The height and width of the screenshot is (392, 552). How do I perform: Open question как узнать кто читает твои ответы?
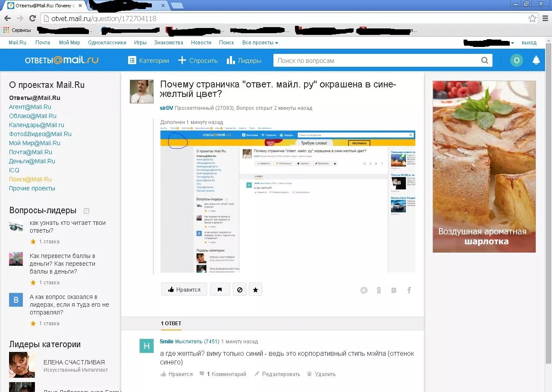coord(68,227)
